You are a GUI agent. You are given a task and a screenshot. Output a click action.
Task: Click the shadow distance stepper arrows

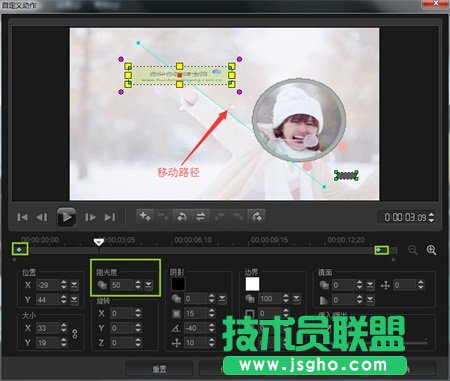212,343
